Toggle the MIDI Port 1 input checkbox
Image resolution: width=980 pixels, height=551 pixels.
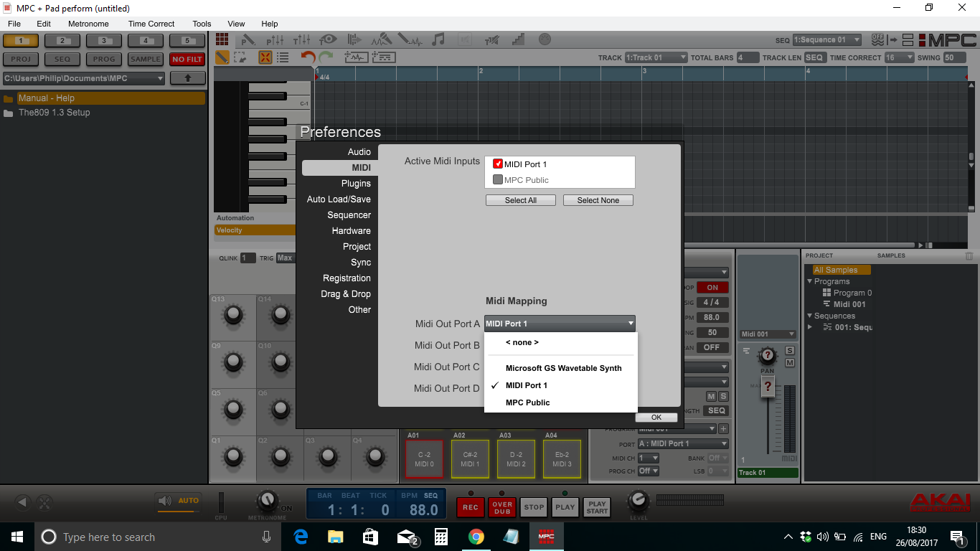(x=498, y=164)
